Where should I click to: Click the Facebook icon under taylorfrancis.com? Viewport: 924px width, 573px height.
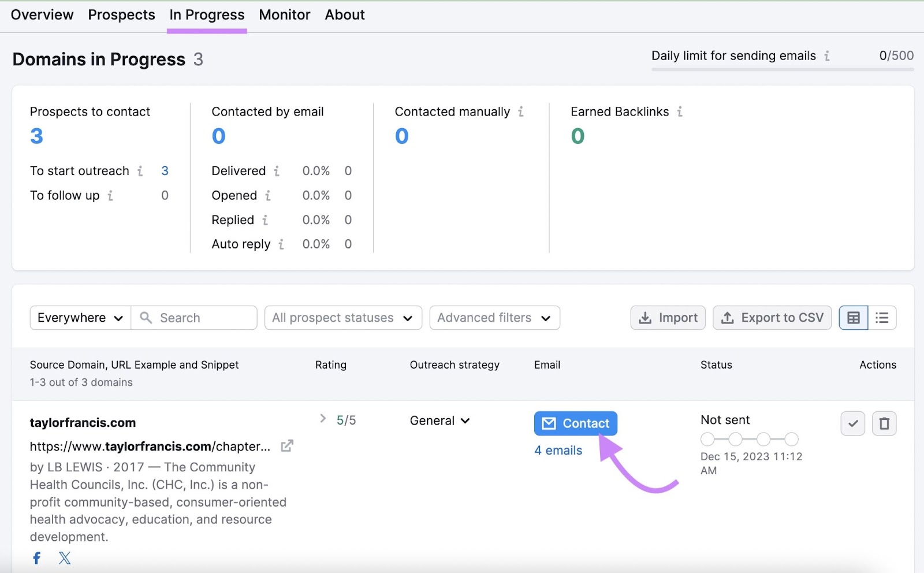(36, 558)
